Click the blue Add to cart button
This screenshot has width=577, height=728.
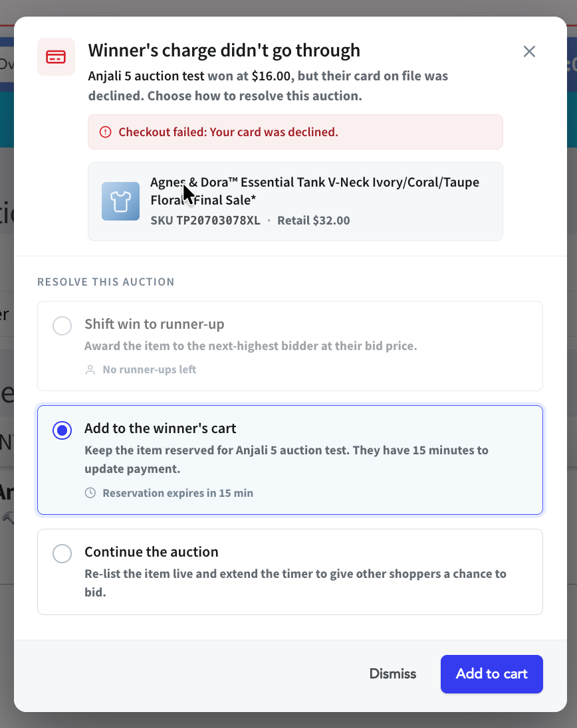click(491, 674)
